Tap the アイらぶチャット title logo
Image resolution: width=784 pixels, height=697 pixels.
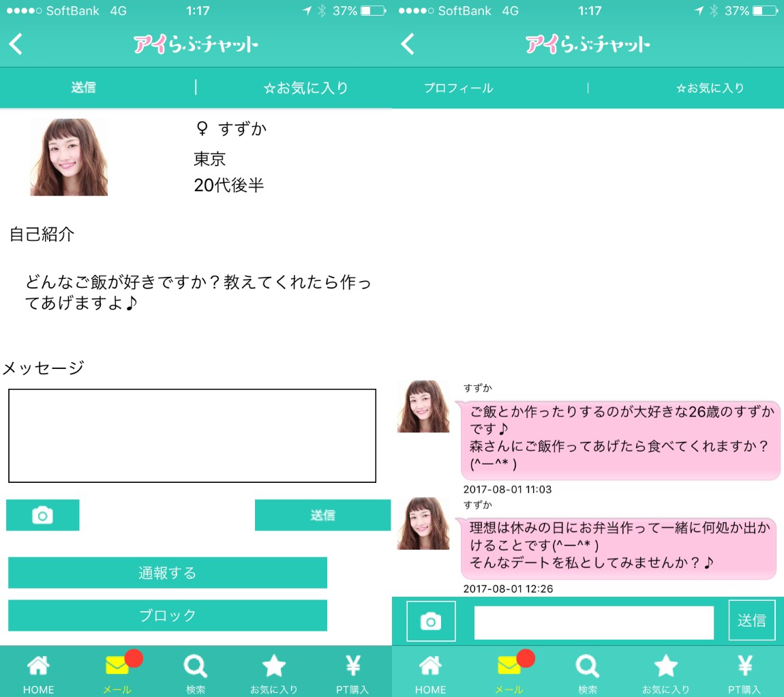(x=196, y=43)
